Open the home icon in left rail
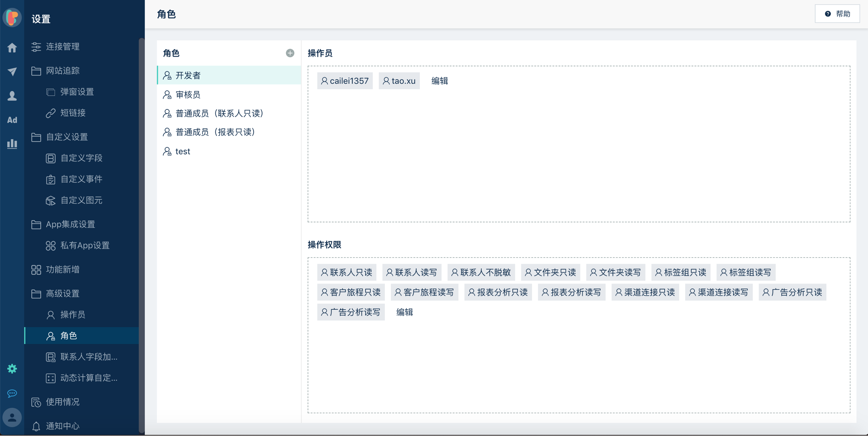The width and height of the screenshot is (868, 436). [x=12, y=47]
